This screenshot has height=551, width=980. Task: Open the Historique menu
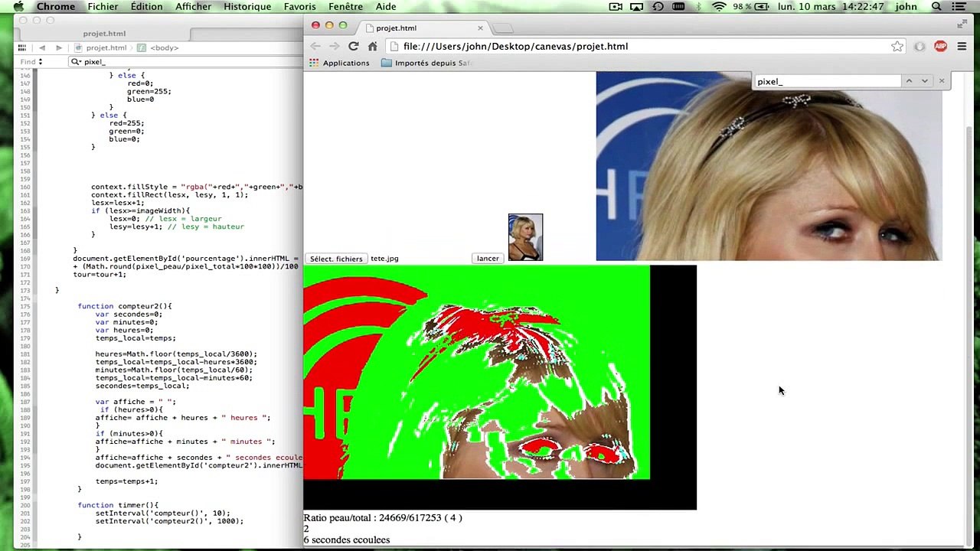[x=247, y=7]
